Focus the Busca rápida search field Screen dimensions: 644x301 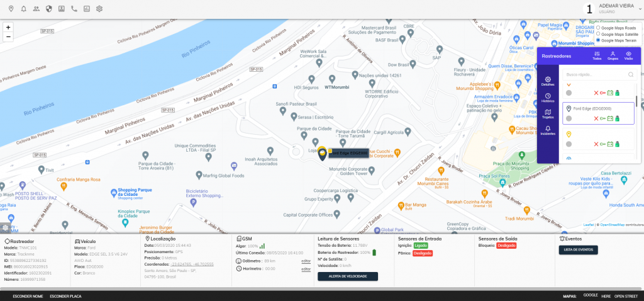599,74
